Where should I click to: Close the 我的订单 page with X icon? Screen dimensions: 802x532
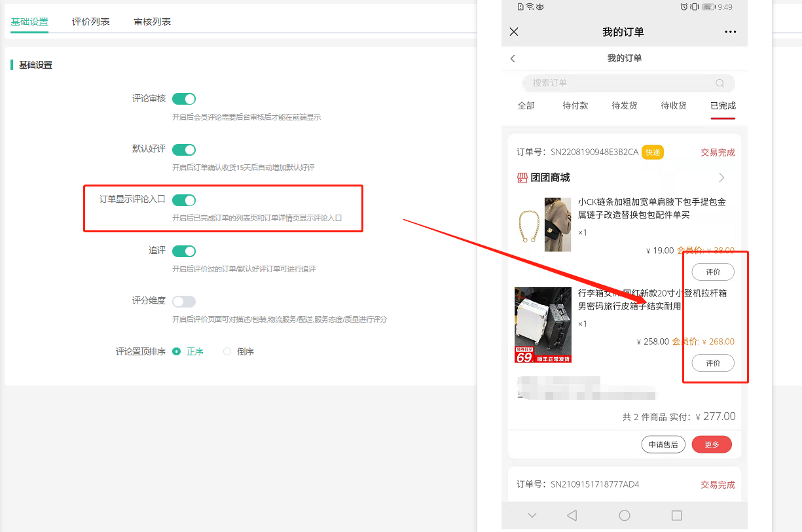(514, 32)
